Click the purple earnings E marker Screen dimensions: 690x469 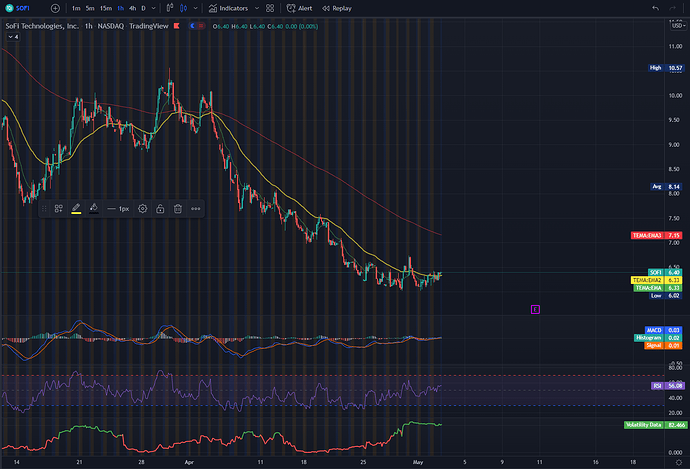[535, 310]
